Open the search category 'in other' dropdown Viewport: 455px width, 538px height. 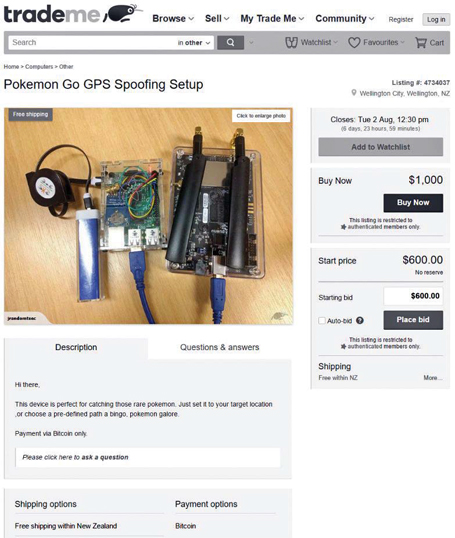pyautogui.click(x=194, y=43)
